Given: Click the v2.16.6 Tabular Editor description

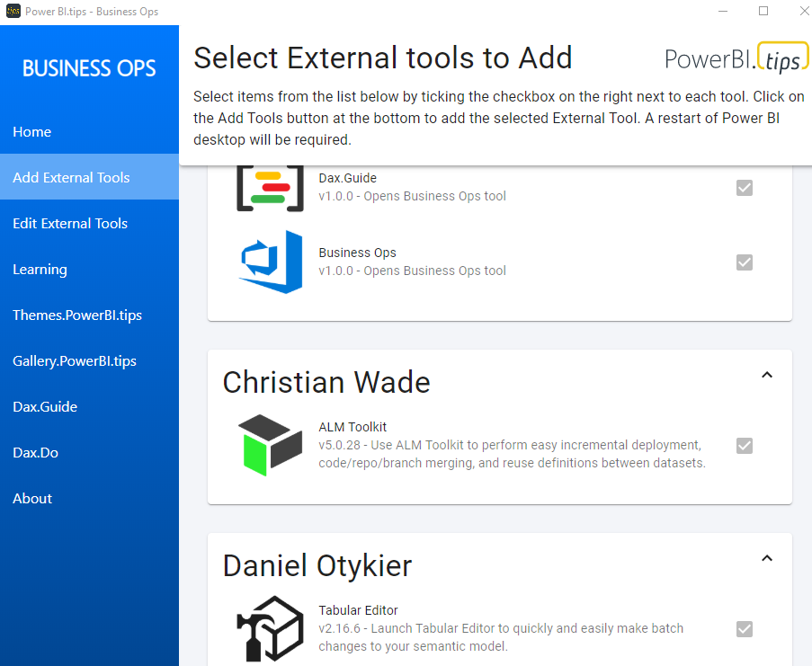Looking at the screenshot, I should pyautogui.click(x=501, y=637).
